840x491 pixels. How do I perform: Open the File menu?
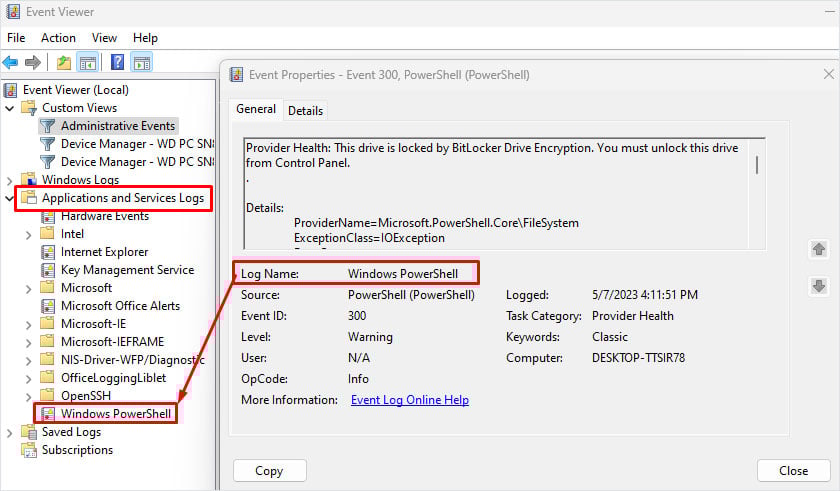coord(16,38)
